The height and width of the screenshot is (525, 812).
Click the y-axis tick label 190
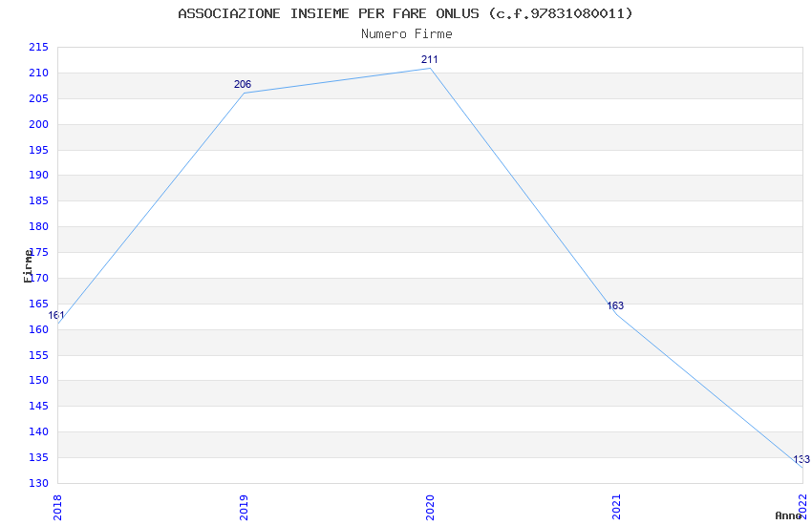click(38, 175)
